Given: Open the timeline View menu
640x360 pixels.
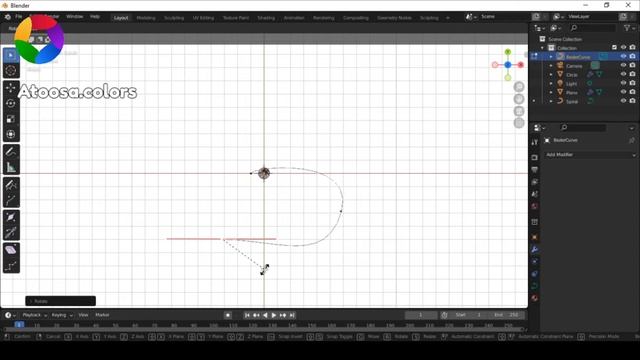Looking at the screenshot, I should (x=83, y=315).
